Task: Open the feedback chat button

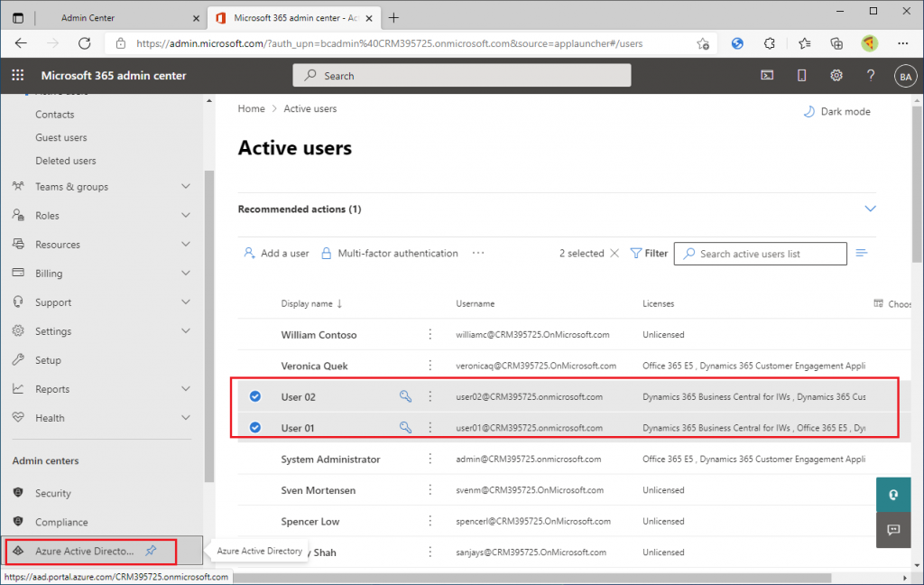Action: (893, 530)
